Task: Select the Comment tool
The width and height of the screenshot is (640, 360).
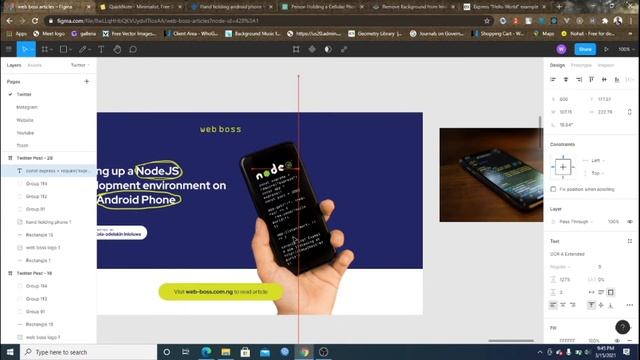Action: coord(133,49)
